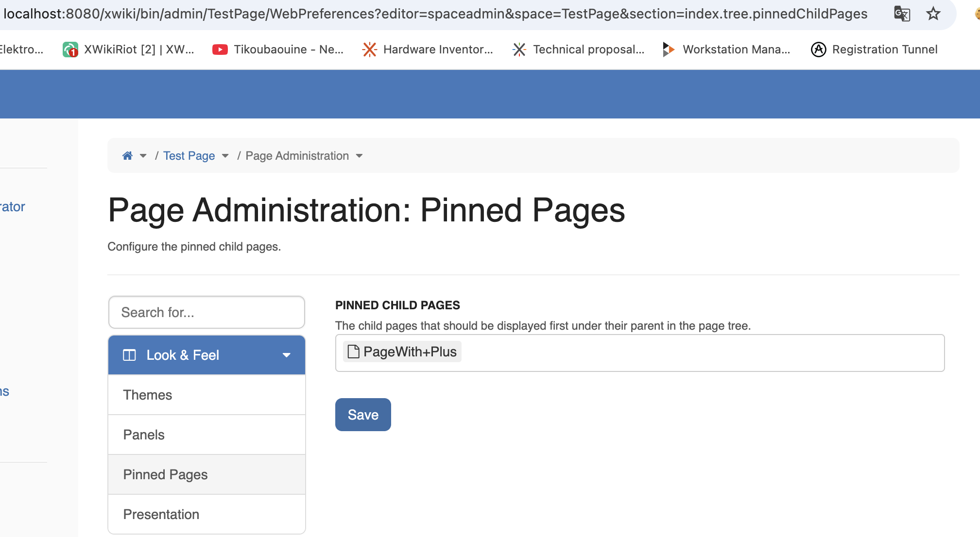Open the XWikiRiot bookmark
Viewport: 980px width, 537px height.
click(x=129, y=49)
